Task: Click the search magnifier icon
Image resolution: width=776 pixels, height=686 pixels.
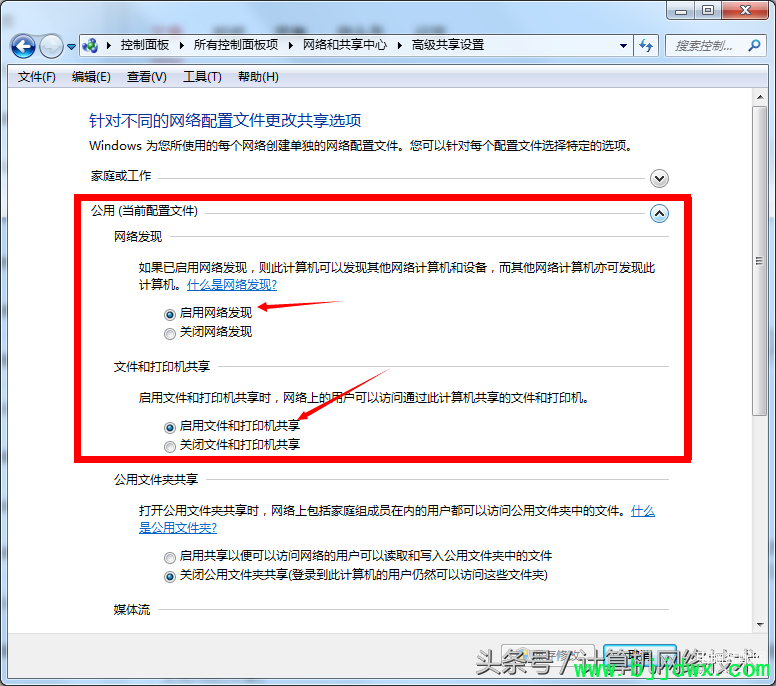Action: coord(754,46)
